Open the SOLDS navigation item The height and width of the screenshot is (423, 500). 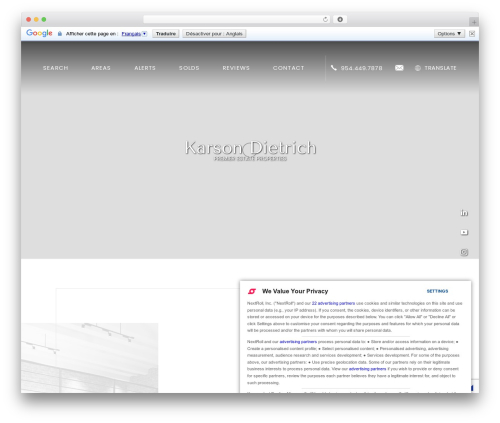click(189, 68)
